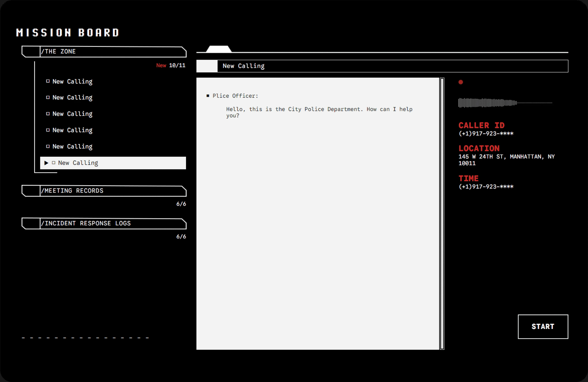Screen dimensions: 588x382
Task: Tick the square on the third New Calling entry
Action: click(x=48, y=114)
